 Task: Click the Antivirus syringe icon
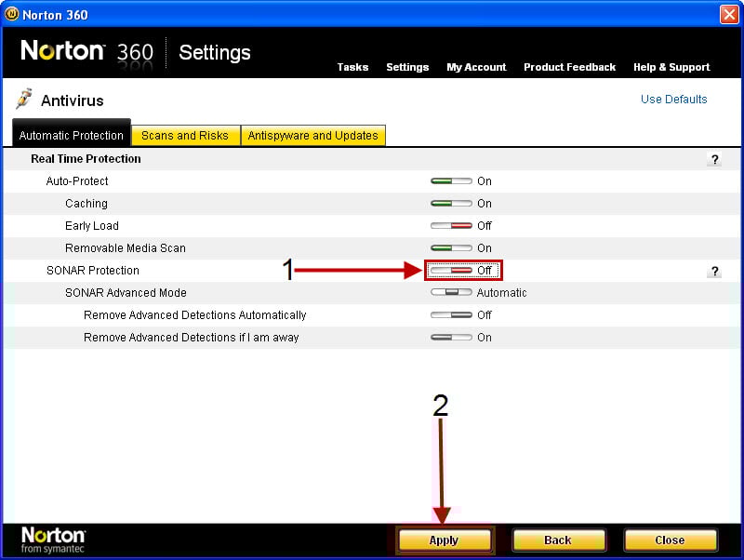pos(24,99)
